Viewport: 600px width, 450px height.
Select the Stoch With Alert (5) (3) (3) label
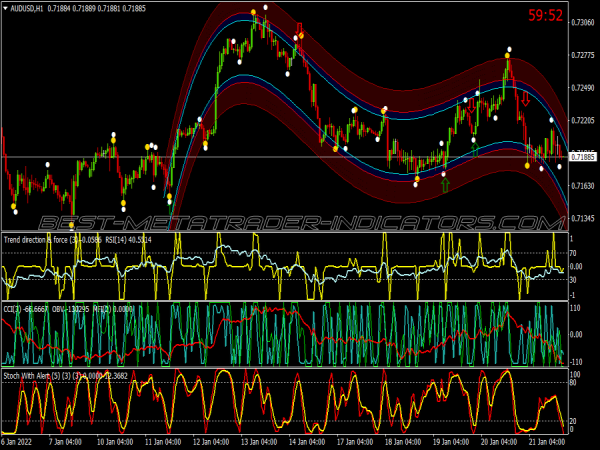click(x=42, y=376)
